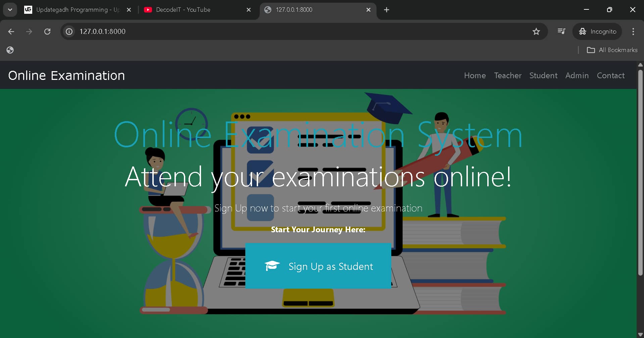Click the forward navigation arrow
644x338 pixels.
click(29, 31)
